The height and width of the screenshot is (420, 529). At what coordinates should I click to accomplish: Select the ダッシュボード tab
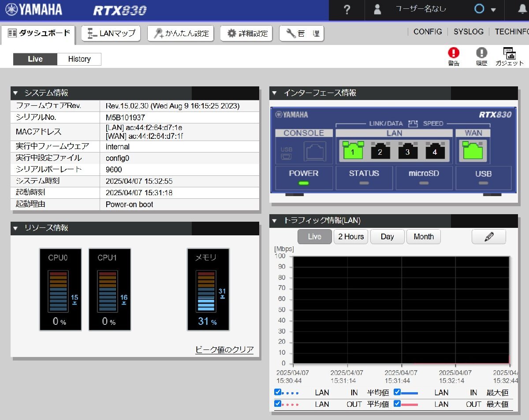(x=39, y=33)
